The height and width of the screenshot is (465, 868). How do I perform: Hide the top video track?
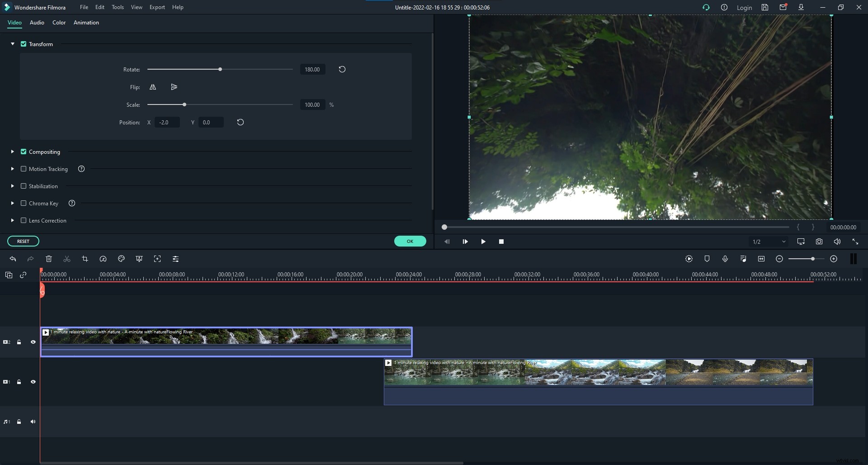click(33, 342)
